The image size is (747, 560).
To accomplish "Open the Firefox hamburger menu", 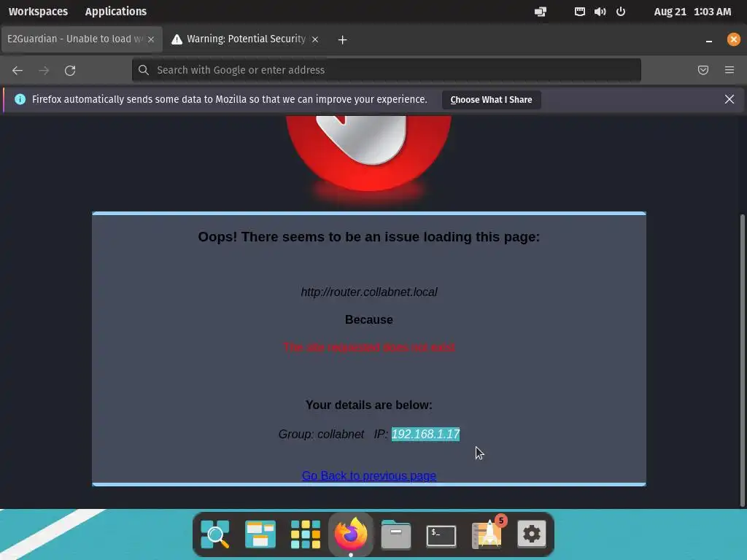I will tap(729, 71).
